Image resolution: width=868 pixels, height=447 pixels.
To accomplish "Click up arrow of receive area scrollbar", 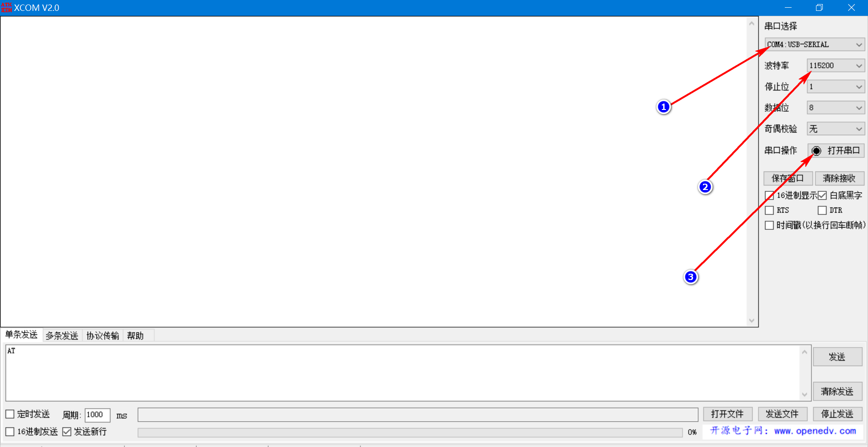I will 751,24.
